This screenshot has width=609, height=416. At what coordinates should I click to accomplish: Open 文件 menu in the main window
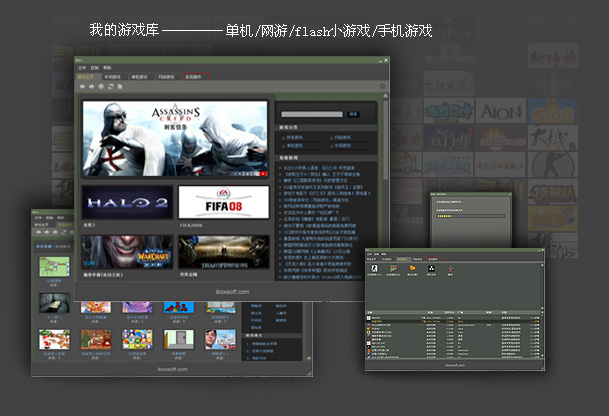point(82,68)
